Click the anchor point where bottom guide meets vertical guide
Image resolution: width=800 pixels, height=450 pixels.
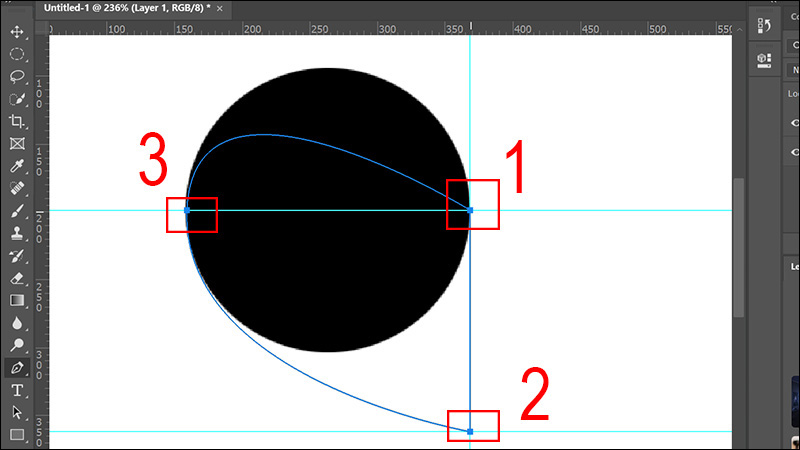tap(470, 432)
